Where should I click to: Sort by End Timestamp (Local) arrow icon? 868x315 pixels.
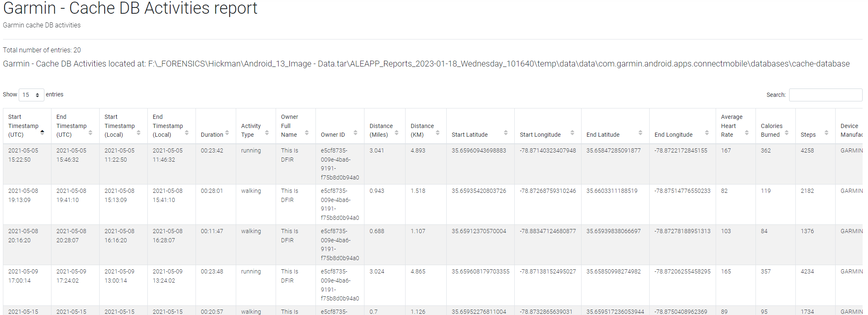187,133
